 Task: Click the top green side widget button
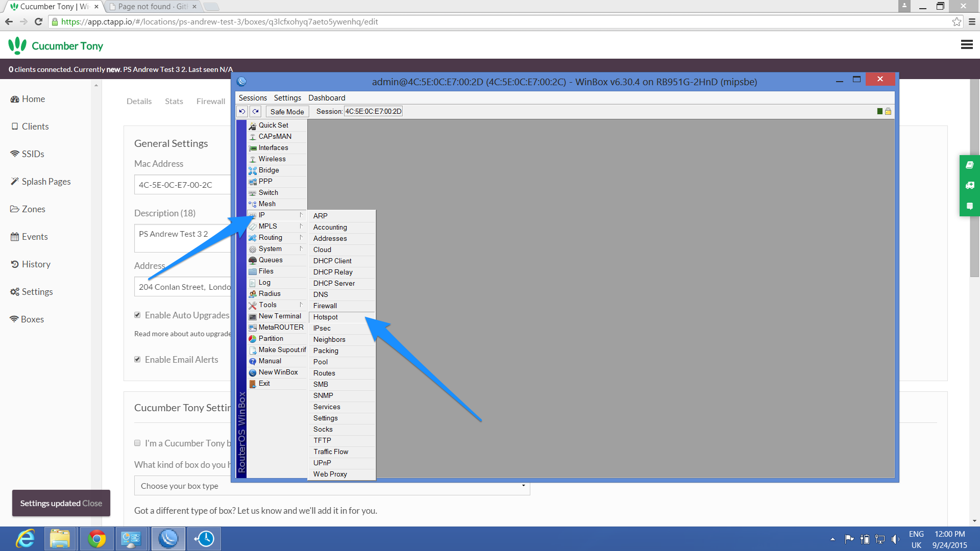click(x=970, y=165)
